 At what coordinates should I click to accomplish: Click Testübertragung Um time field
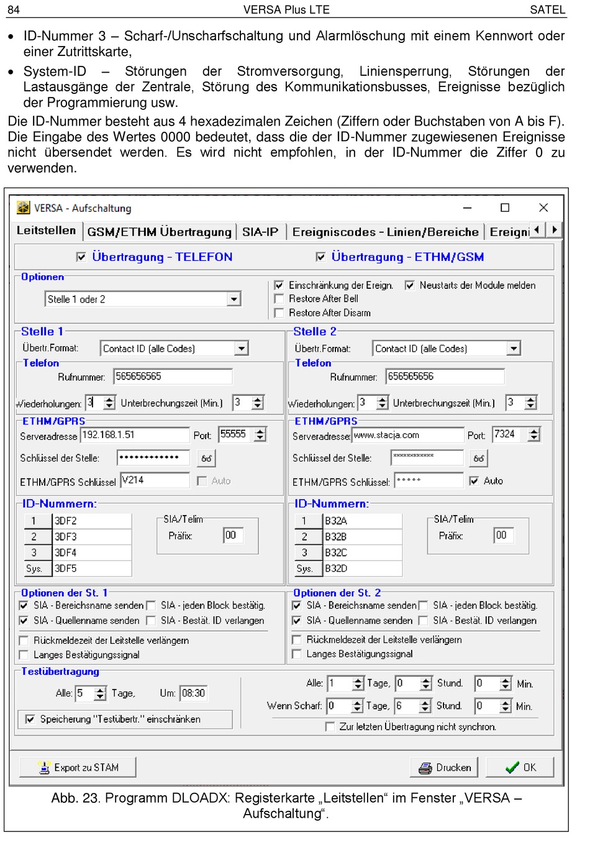193,693
